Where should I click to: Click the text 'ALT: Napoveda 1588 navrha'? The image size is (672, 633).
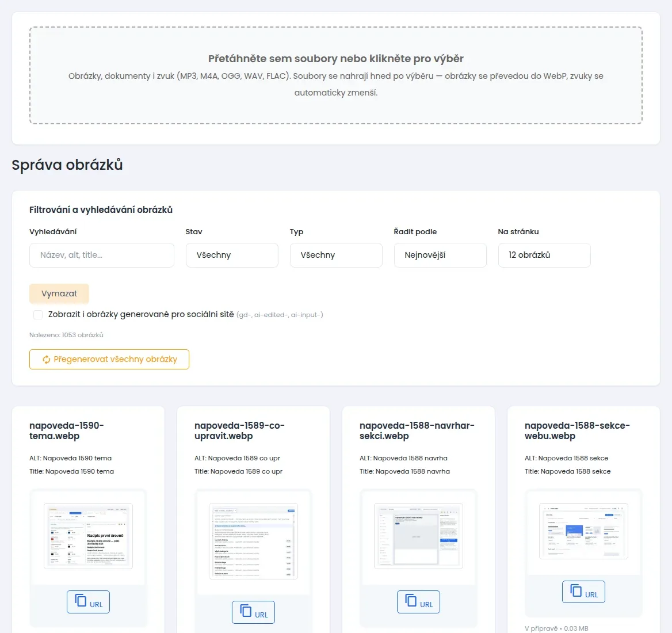point(403,458)
